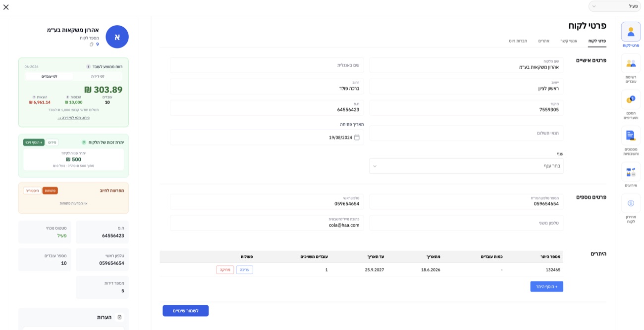Click the תנאי תשלום input field

(466, 133)
